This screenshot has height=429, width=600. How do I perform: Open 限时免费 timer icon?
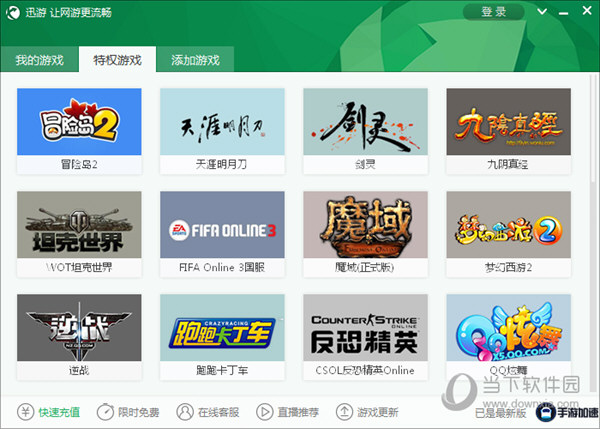[105, 412]
